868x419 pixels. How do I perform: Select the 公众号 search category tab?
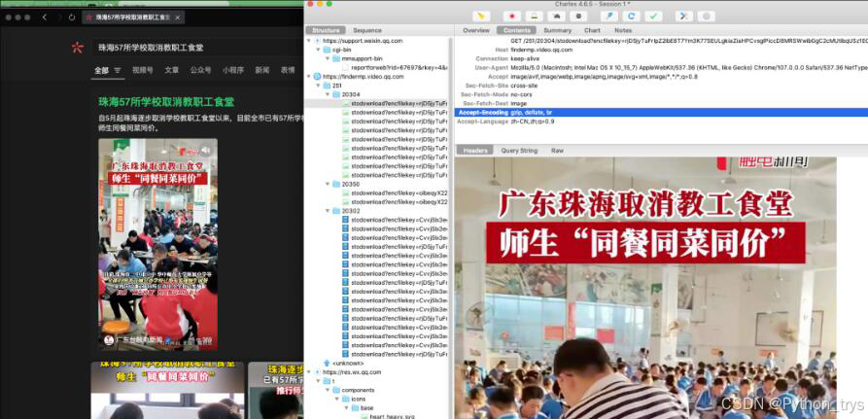pos(200,70)
